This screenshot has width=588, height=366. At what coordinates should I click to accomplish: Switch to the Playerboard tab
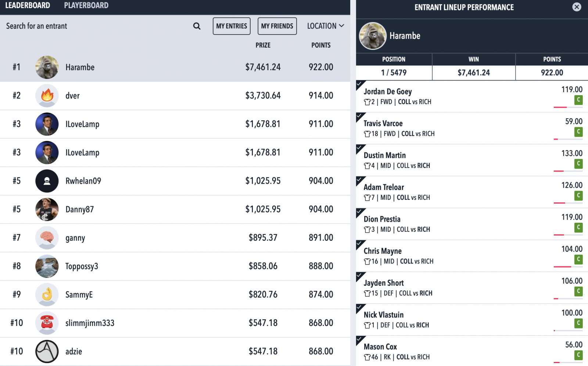(86, 6)
